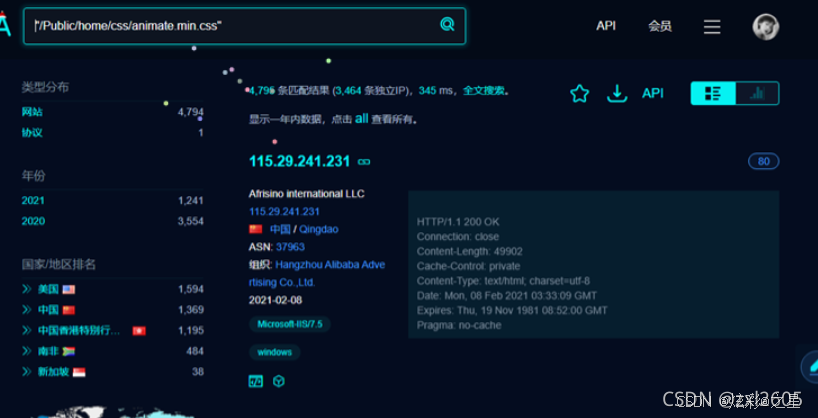Screen dimensions: 818x418
Task: Filter results by year 2020
Action: click(33, 221)
